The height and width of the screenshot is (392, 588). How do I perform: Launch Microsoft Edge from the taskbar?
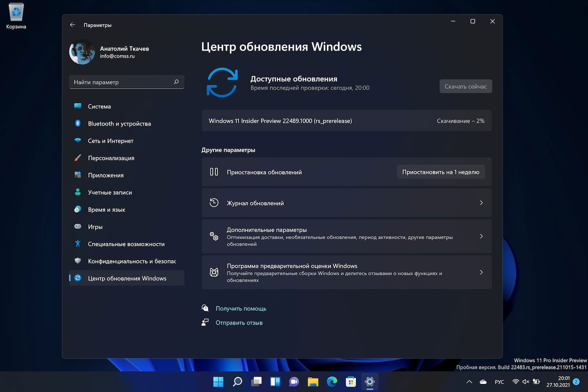[x=332, y=381]
